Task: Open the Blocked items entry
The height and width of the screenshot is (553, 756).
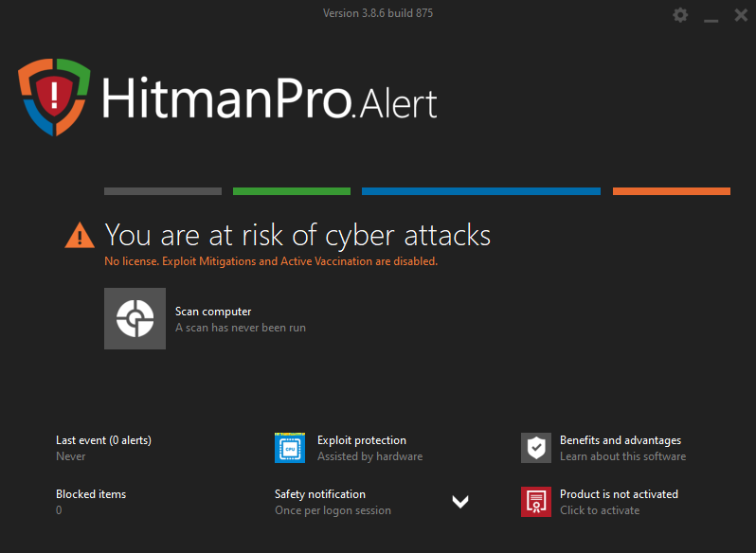Action: pos(91,494)
